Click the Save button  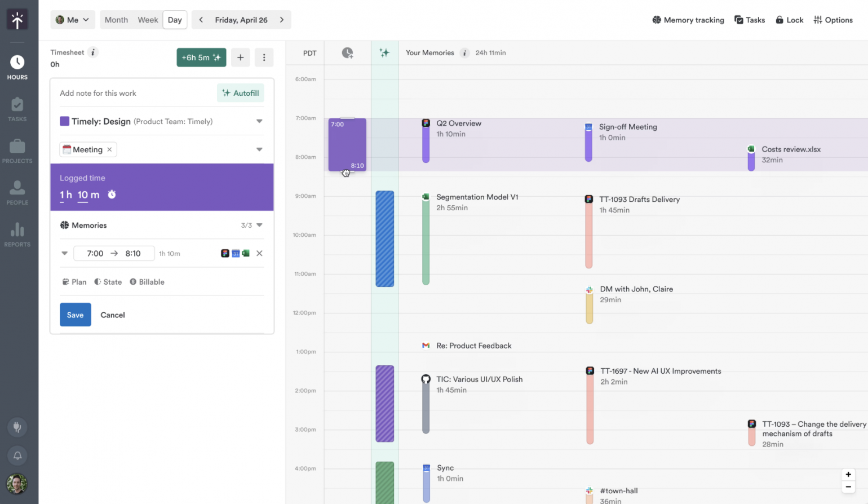[x=75, y=315]
